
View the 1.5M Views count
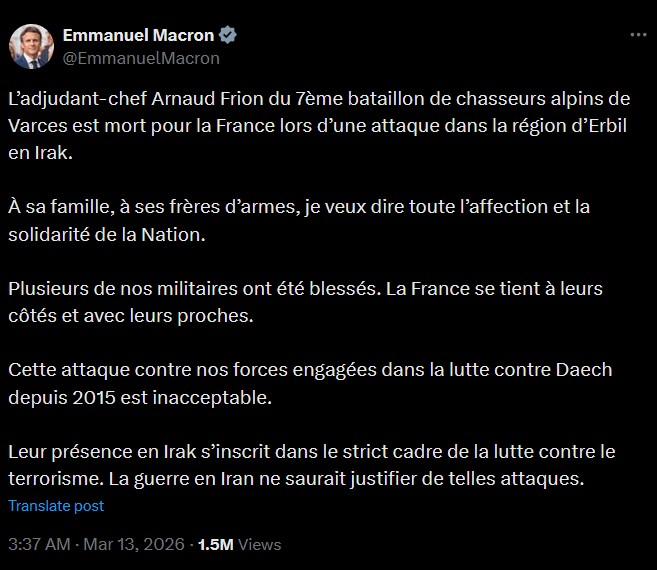240,545
